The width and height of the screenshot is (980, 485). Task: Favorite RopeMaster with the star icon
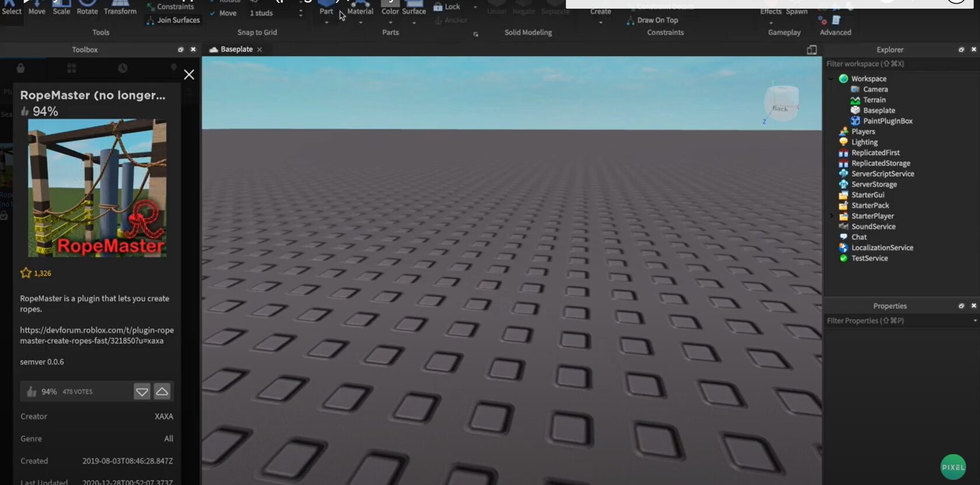[26, 273]
